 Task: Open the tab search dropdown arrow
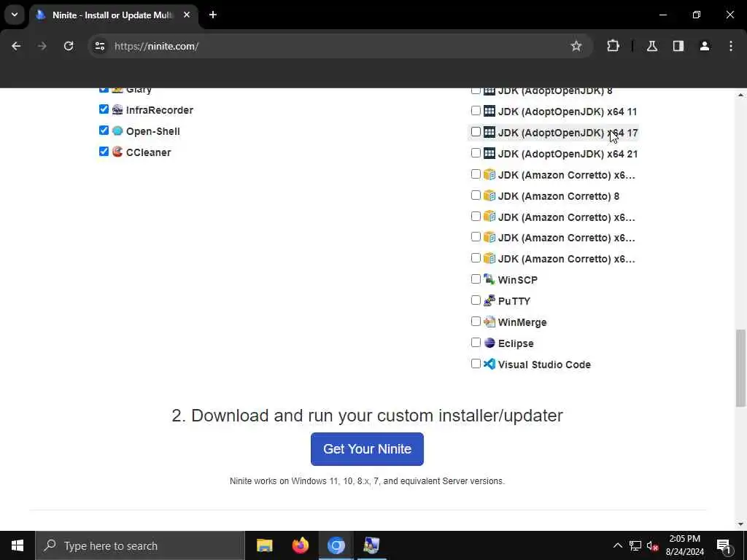point(15,15)
